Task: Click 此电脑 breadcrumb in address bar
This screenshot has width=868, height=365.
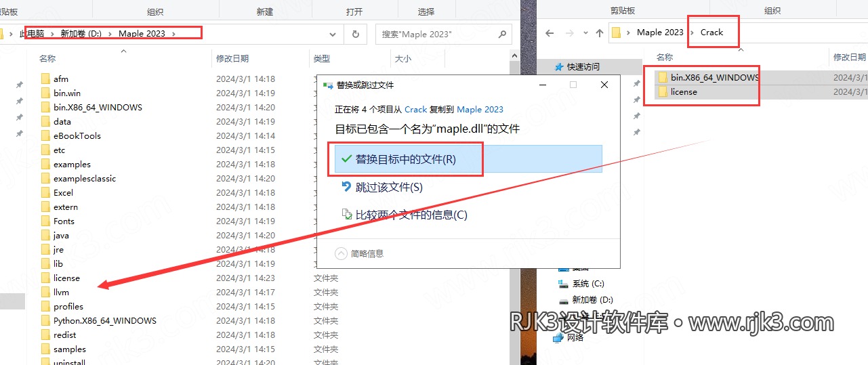Action: tap(33, 33)
